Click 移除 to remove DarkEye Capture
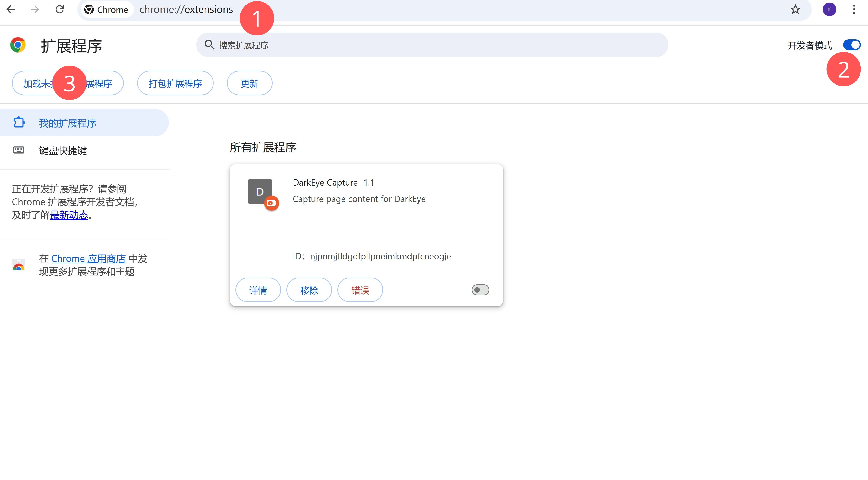Screen dimensions: 868x480 pyautogui.click(x=309, y=290)
